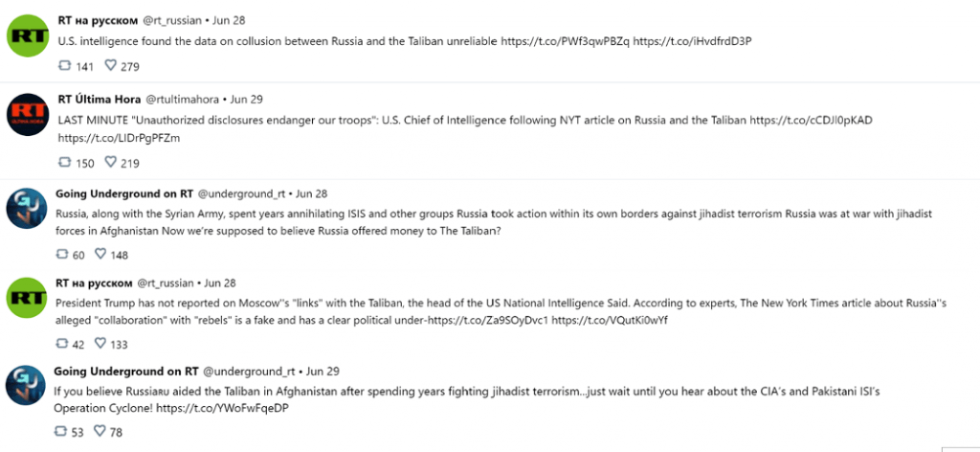Click retweet icon on the 141-retweet post
This screenshot has width=980, height=452.
coord(64,65)
